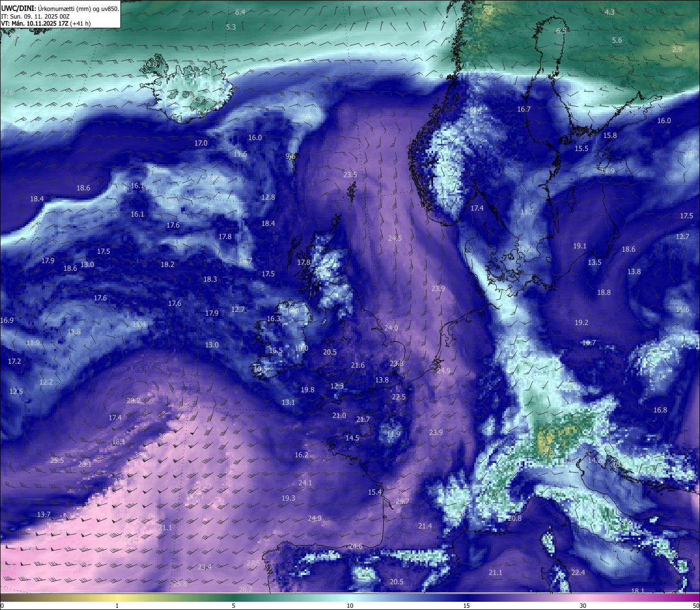700x610 pixels.
Task: Click the 10.0 value over eastern Ireland
Action: coord(301,348)
